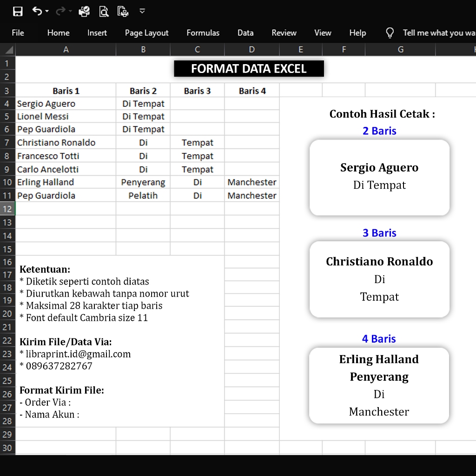Expand the Redo history dropdown arrow

70,12
